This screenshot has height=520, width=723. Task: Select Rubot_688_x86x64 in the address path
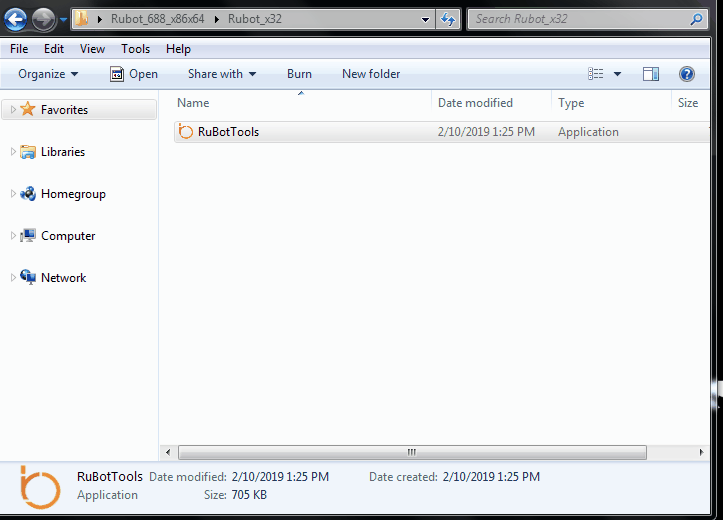point(157,19)
